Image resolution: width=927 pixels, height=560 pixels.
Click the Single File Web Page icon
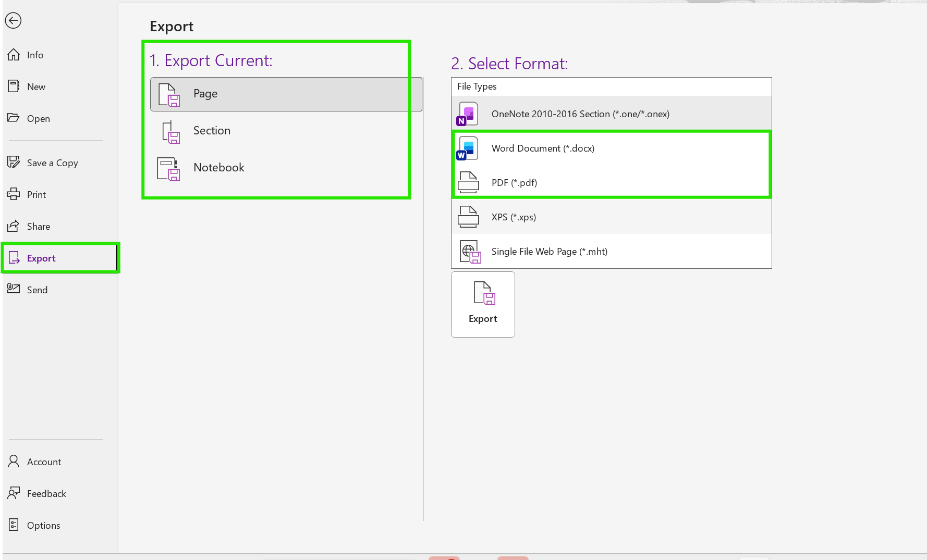[470, 252]
